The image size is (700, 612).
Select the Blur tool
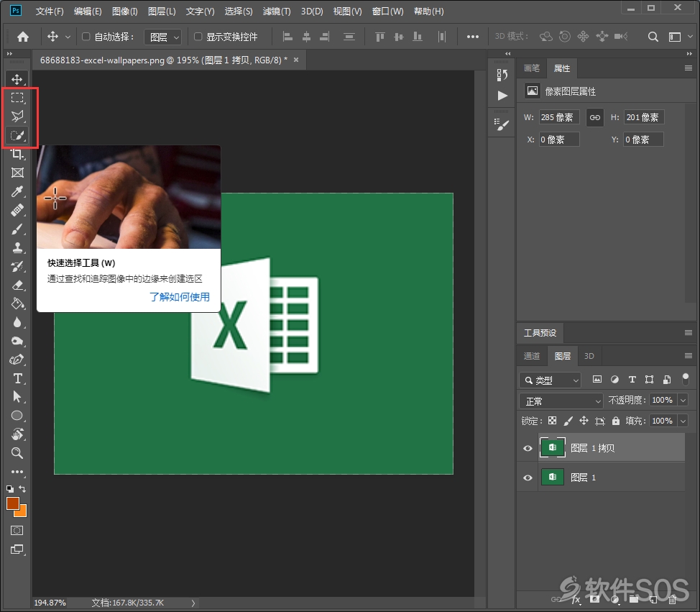[17, 322]
